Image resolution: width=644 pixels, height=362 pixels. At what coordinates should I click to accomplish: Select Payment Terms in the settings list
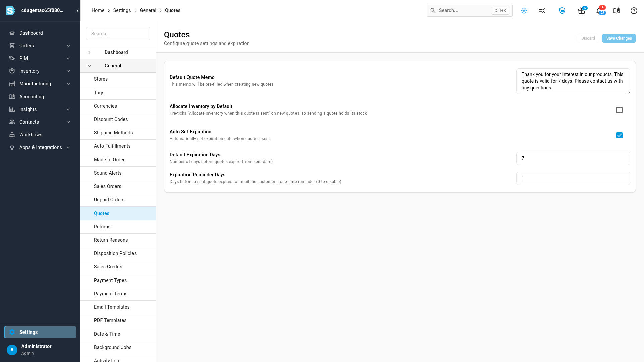point(118,294)
